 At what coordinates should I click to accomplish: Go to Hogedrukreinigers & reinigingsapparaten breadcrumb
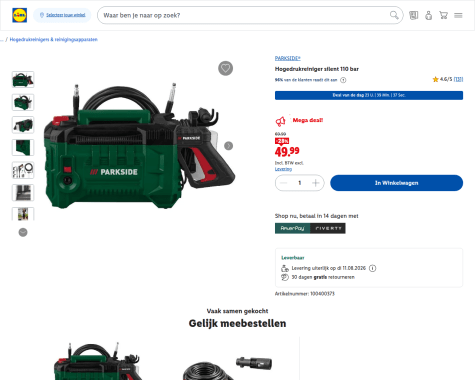(53, 39)
